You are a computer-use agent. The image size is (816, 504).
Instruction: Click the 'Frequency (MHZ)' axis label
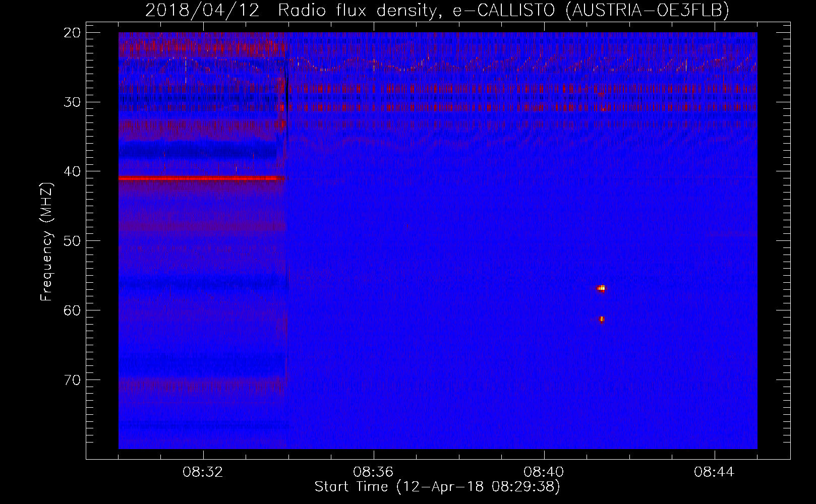[x=46, y=242]
